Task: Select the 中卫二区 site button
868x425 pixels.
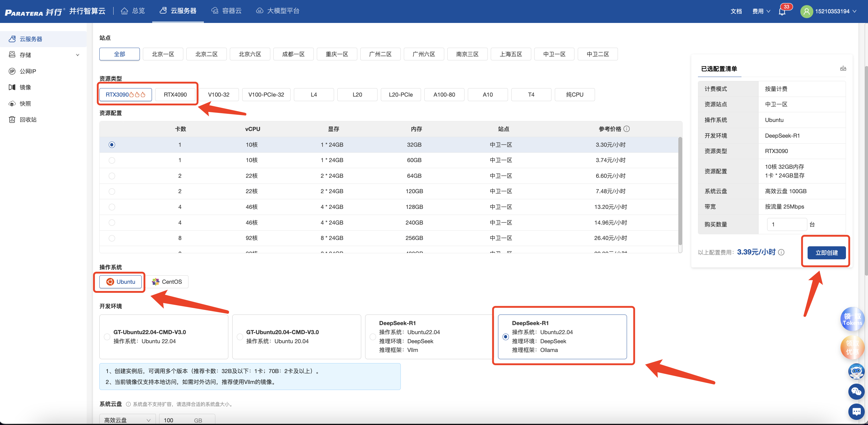Action: 598,54
